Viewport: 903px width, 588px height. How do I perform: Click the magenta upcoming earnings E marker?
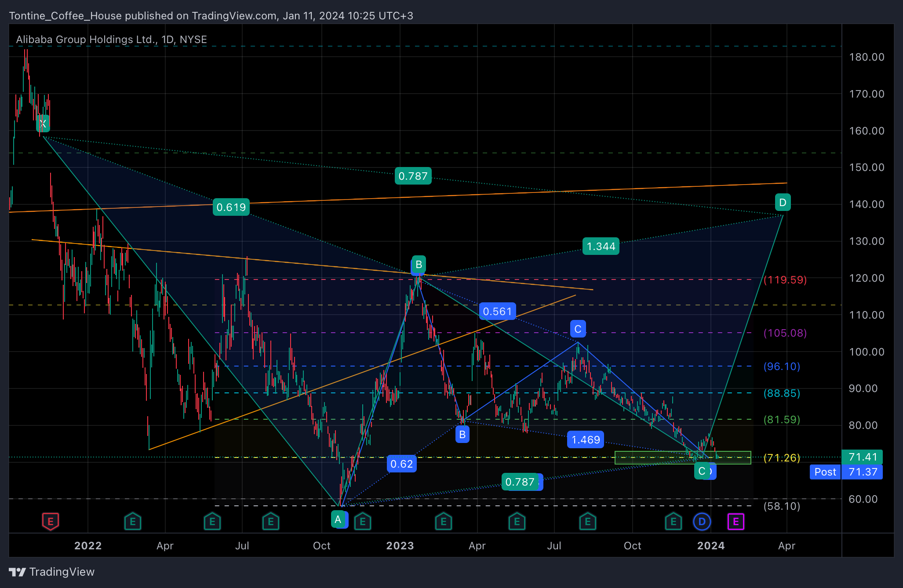coord(736,522)
